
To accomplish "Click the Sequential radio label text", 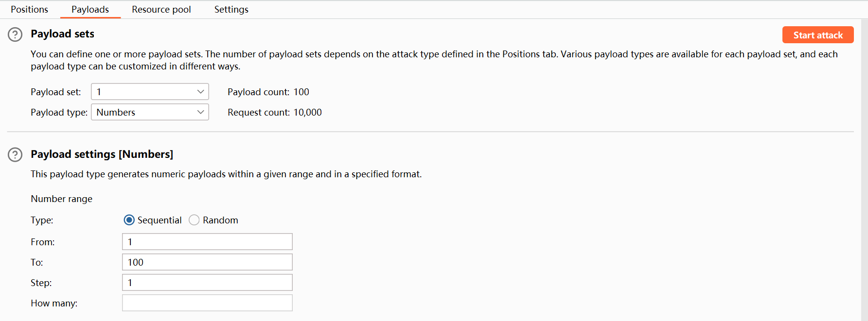I will (x=159, y=220).
